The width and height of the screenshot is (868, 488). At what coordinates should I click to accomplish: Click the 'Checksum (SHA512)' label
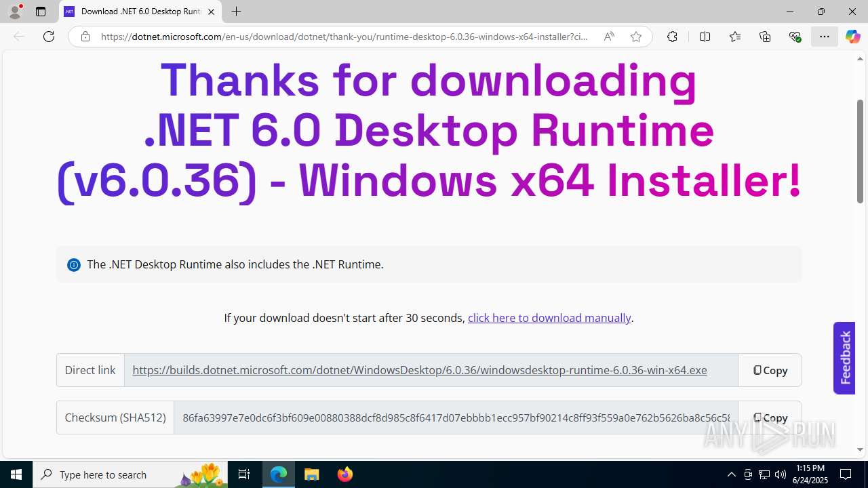[115, 418]
